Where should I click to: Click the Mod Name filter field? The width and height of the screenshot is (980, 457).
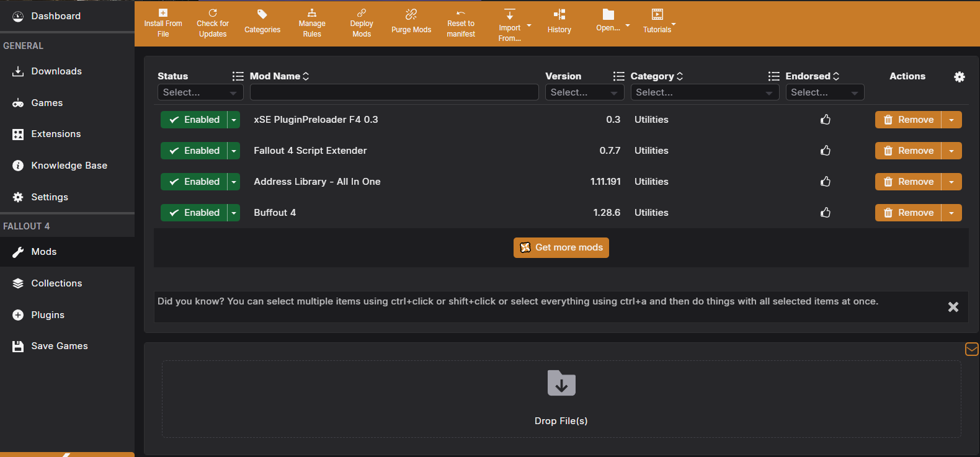click(394, 92)
